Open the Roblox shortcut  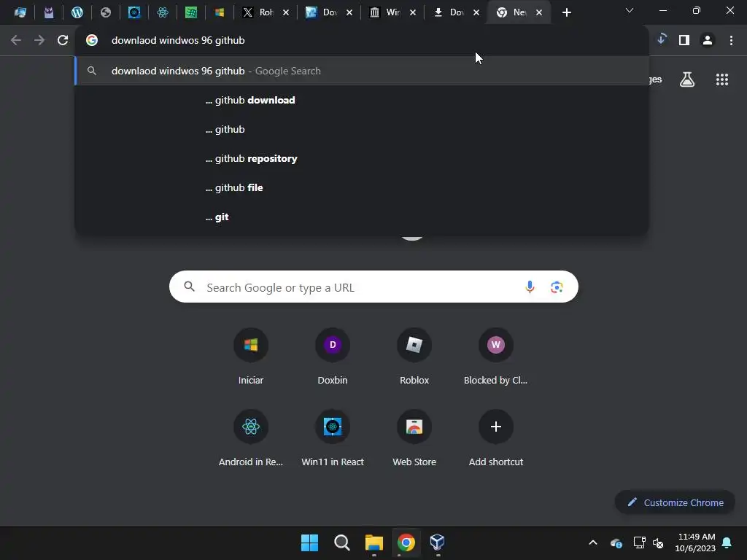coord(414,357)
